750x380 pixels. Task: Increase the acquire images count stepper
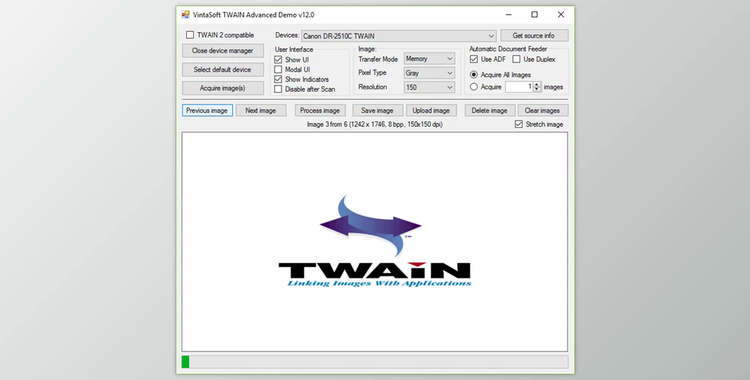(537, 84)
